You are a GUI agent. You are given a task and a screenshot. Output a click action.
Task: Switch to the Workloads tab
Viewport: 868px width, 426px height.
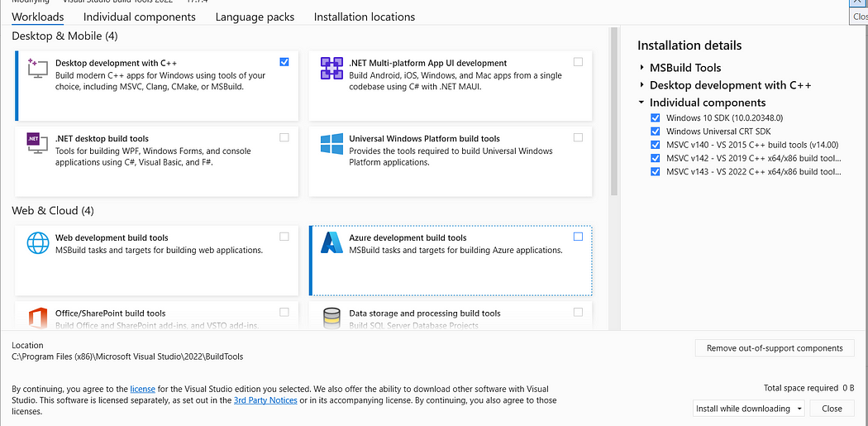38,17
